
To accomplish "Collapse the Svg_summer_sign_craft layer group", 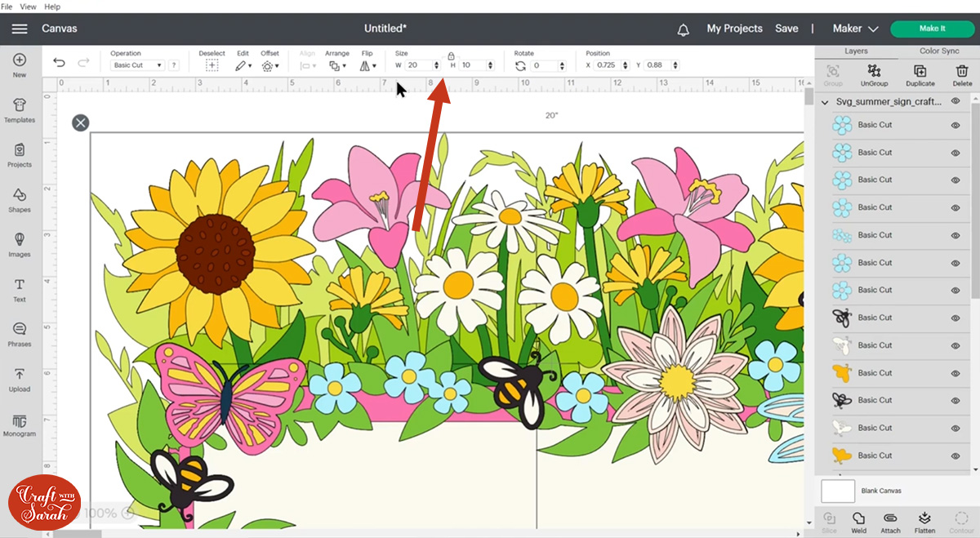I will (x=825, y=102).
